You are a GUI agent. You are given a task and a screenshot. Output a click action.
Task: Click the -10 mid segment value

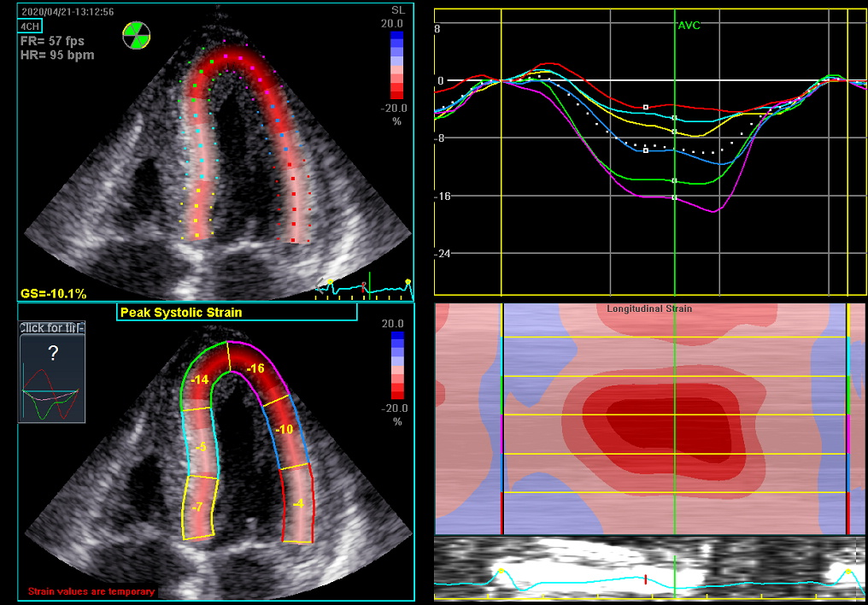(284, 429)
